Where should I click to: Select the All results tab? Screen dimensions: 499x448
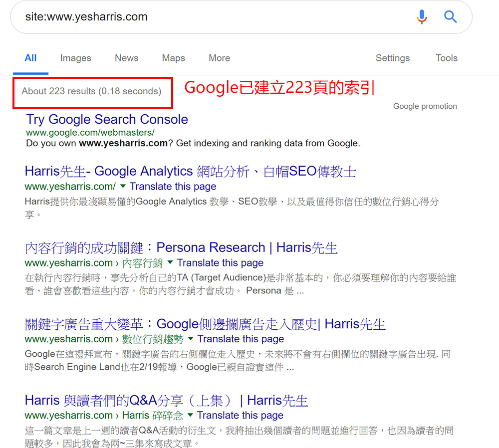30,58
